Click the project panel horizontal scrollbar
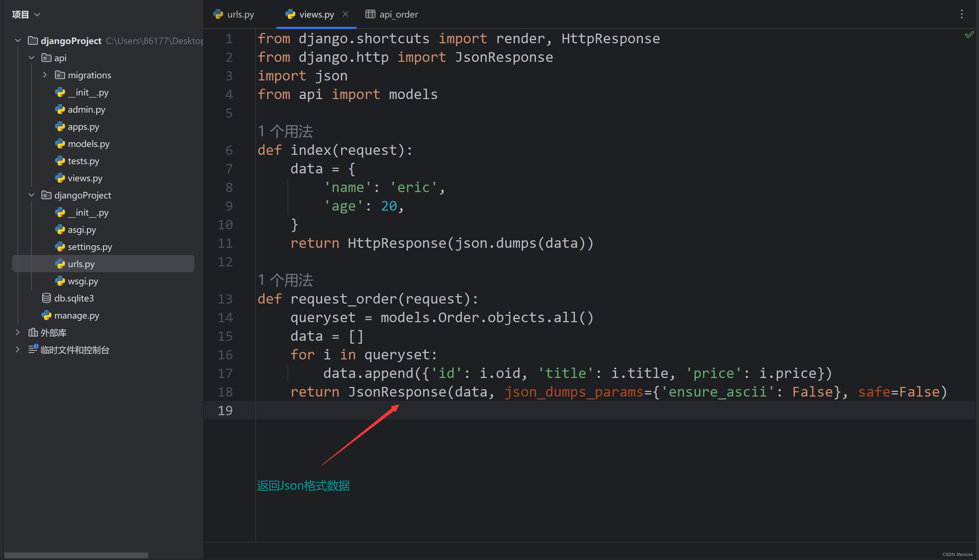This screenshot has height=560, width=979. (76, 555)
